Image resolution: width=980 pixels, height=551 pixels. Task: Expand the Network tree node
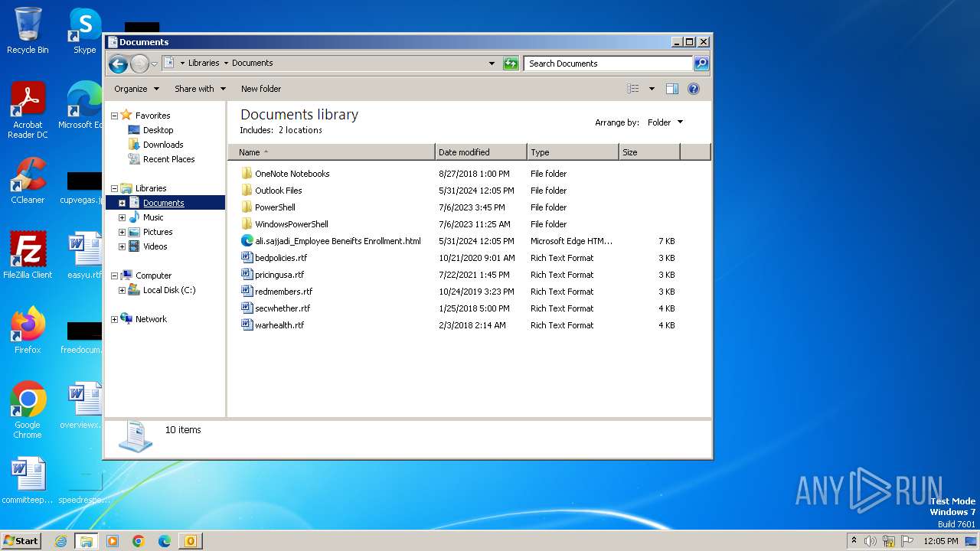[115, 319]
